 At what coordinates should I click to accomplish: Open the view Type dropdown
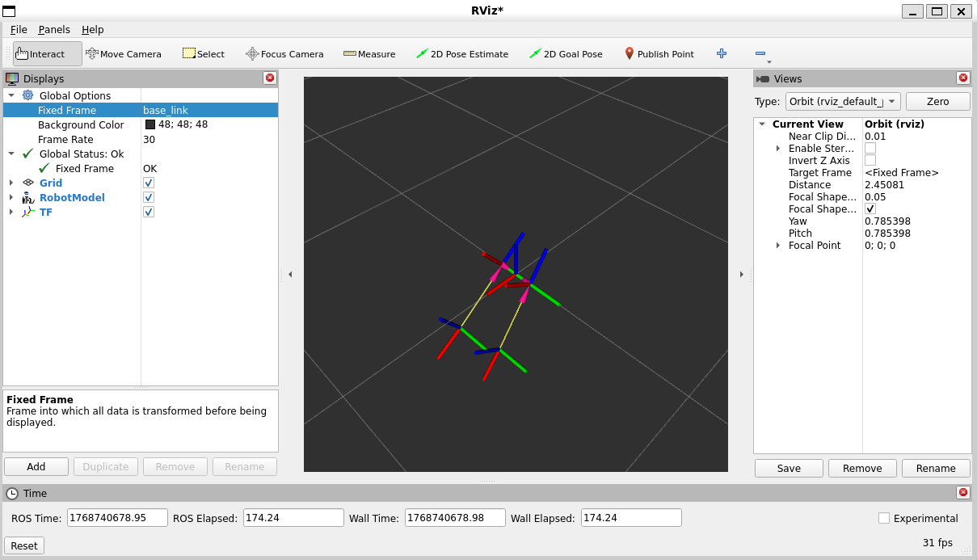843,101
